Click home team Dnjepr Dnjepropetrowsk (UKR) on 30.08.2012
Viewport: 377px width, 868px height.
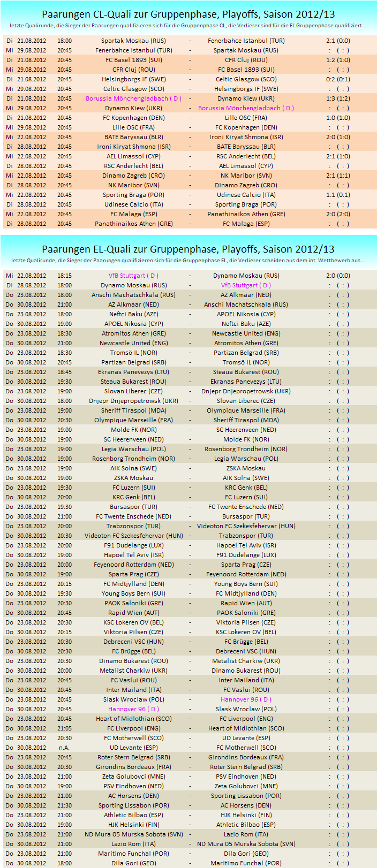(x=133, y=401)
